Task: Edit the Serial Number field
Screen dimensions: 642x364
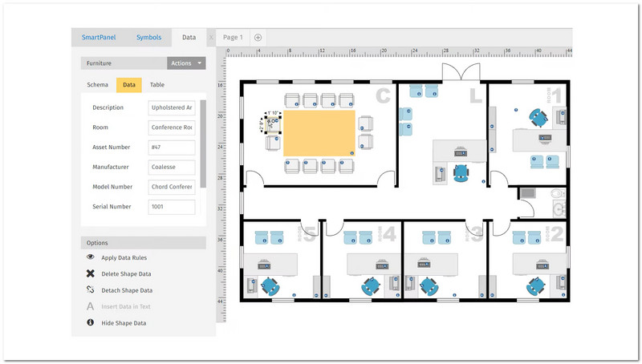Action: (172, 207)
